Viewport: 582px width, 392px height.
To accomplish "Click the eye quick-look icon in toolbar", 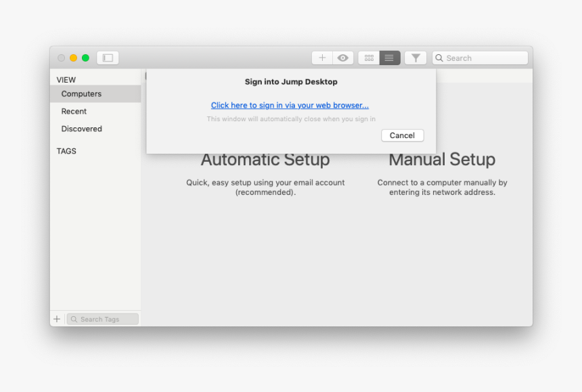I will 342,58.
